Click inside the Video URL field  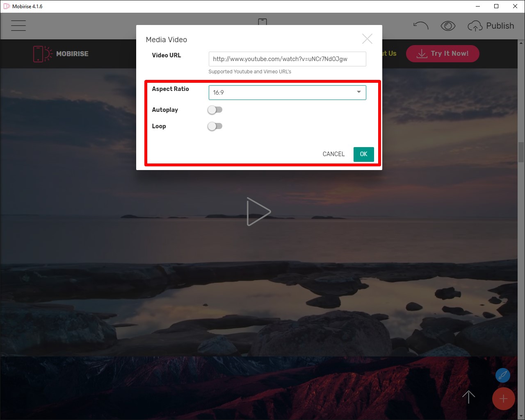(x=287, y=59)
